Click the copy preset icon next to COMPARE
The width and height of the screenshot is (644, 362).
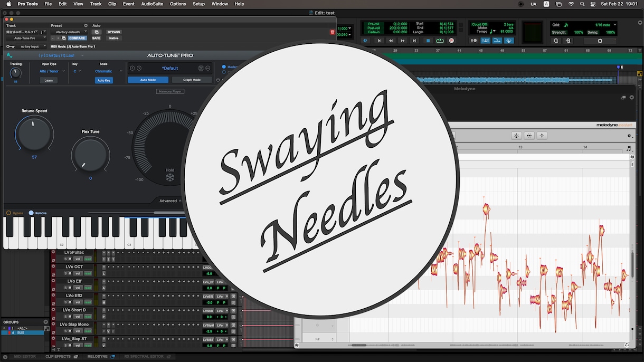click(63, 38)
